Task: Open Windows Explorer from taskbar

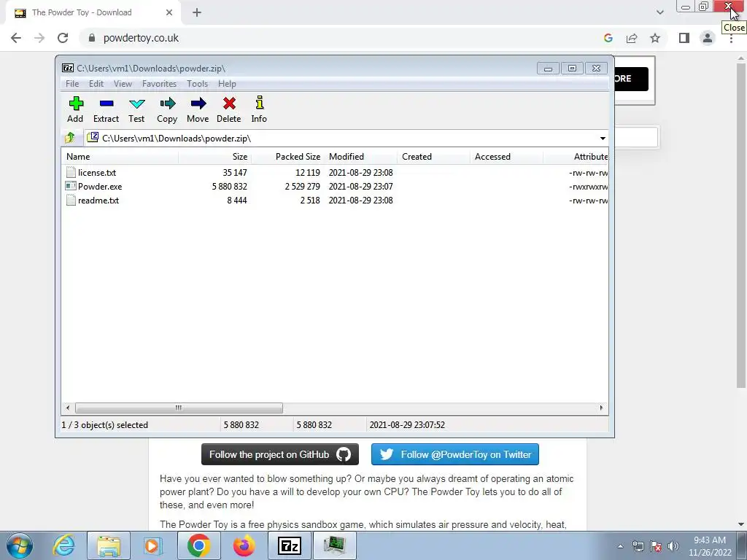Action: (109, 545)
